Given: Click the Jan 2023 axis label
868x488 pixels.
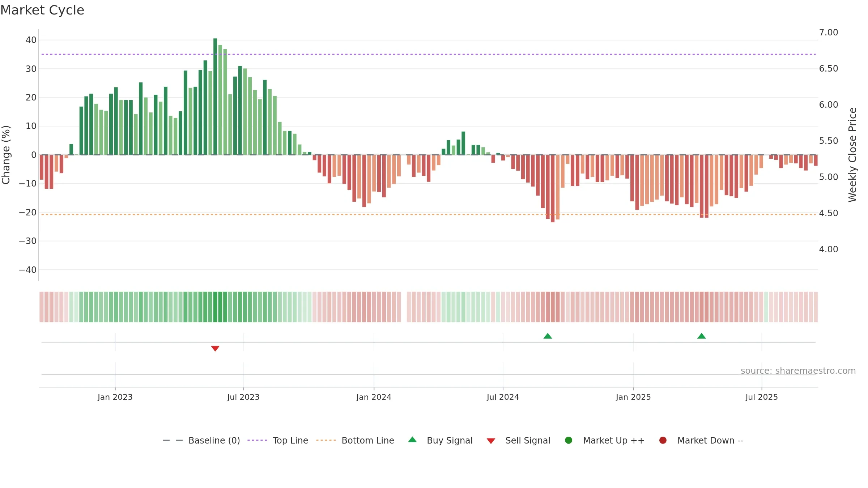Looking at the screenshot, I should (115, 397).
